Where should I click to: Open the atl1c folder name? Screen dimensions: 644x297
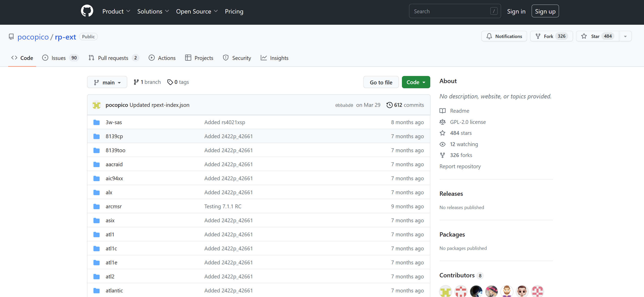[111, 249]
